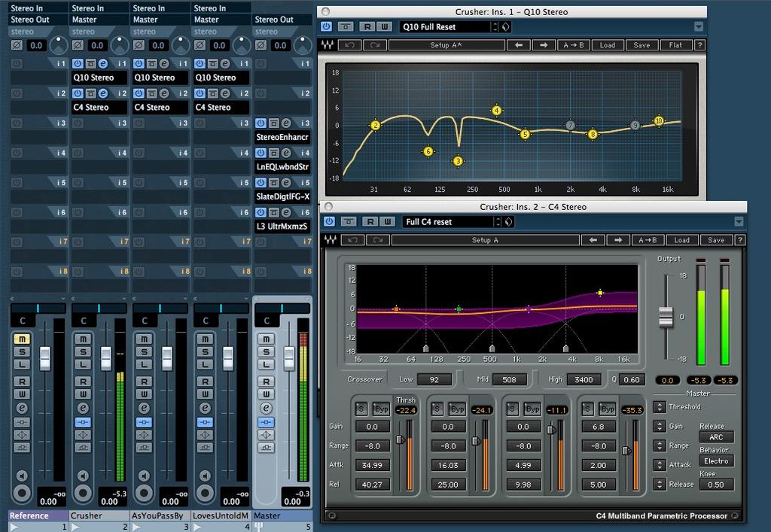Image resolution: width=771 pixels, height=532 pixels.
Task: Click record enable on Crusher channel
Action: click(83, 493)
